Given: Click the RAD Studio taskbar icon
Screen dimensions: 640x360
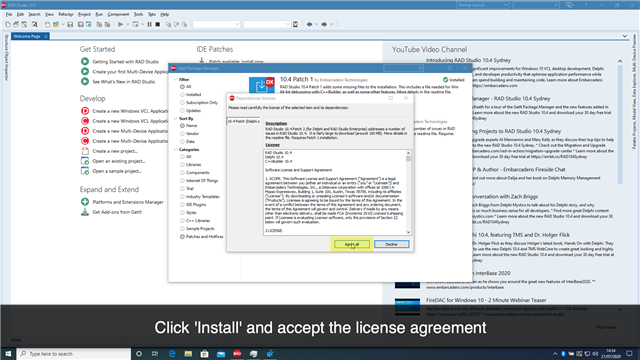Looking at the screenshot, I should tap(237, 354).
